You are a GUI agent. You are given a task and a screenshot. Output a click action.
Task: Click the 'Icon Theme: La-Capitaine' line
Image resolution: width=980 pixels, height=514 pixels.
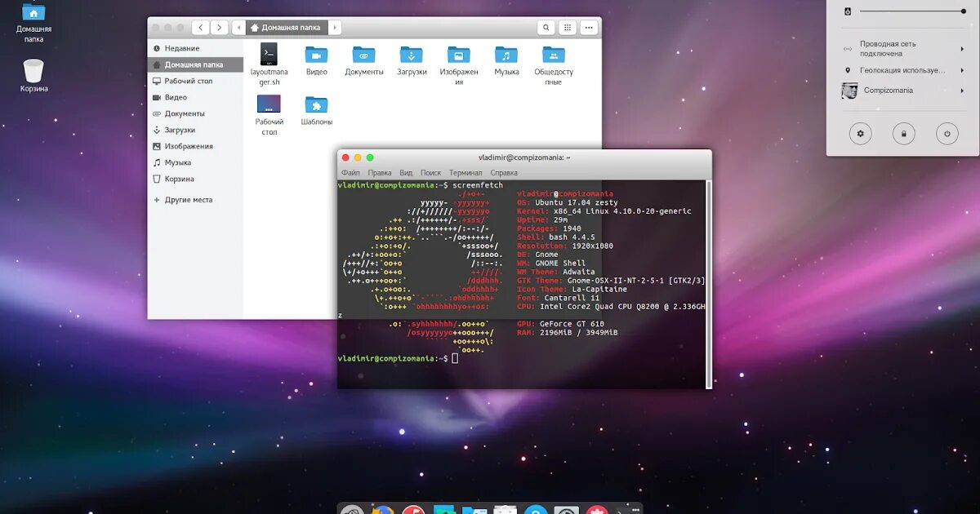[572, 289]
